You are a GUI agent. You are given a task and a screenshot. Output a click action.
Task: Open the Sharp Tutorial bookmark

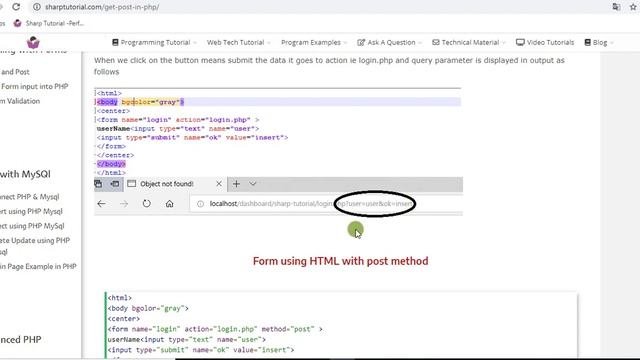49,23
